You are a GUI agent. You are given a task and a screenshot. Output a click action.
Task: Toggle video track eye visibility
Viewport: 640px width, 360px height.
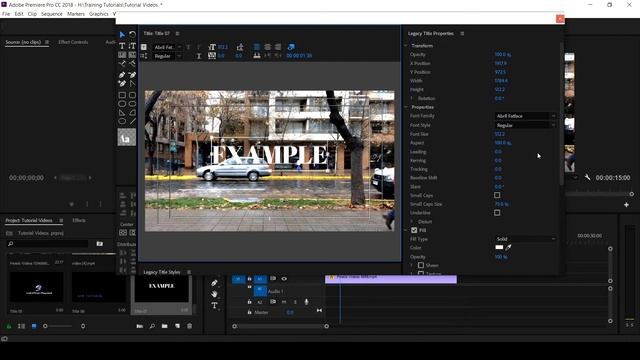pyautogui.click(x=284, y=279)
